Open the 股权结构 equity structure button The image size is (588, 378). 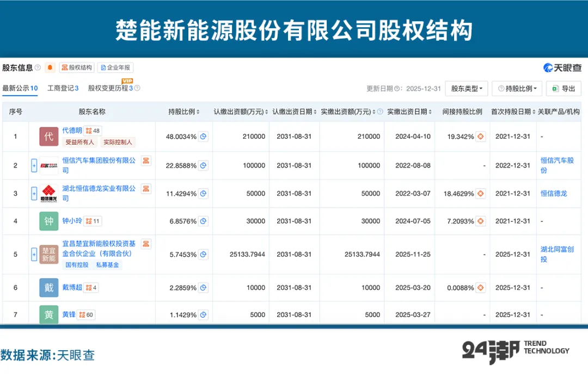click(77, 67)
